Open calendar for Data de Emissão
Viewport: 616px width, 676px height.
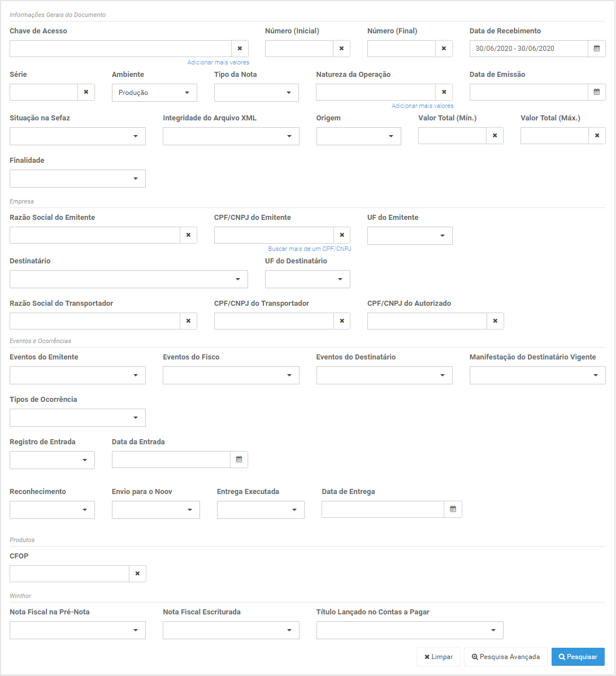tap(597, 92)
